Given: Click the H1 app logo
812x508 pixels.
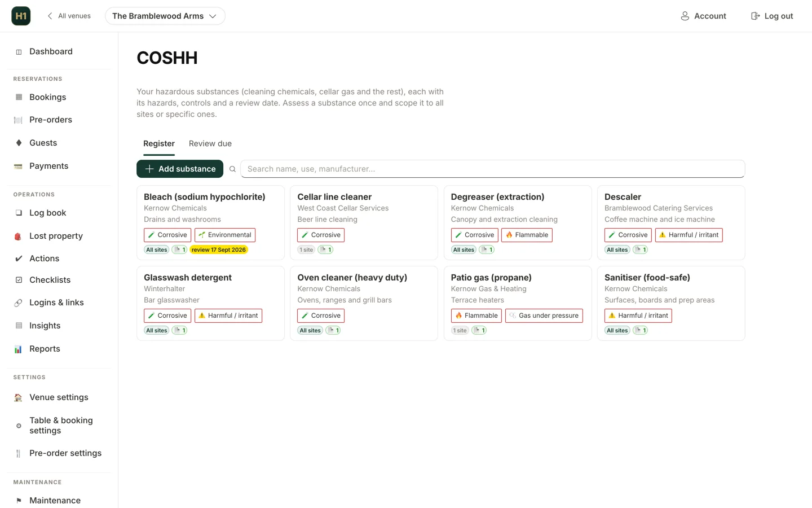Looking at the screenshot, I should [21, 16].
